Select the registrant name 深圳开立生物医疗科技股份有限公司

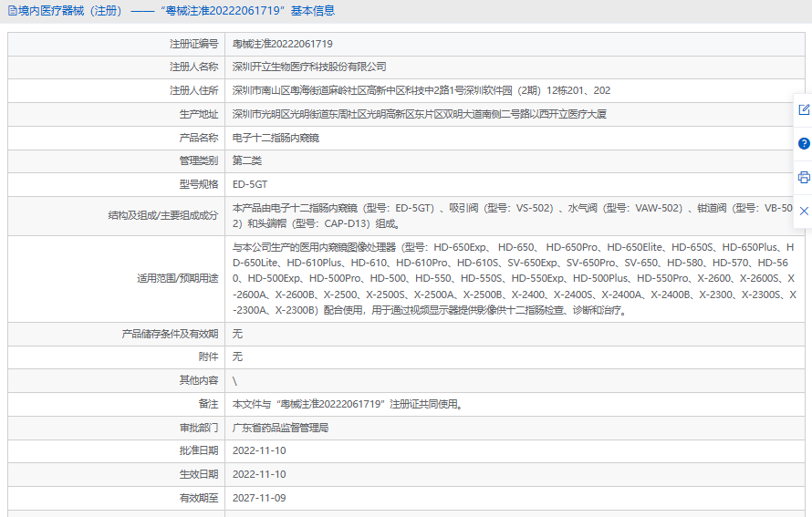[309, 67]
